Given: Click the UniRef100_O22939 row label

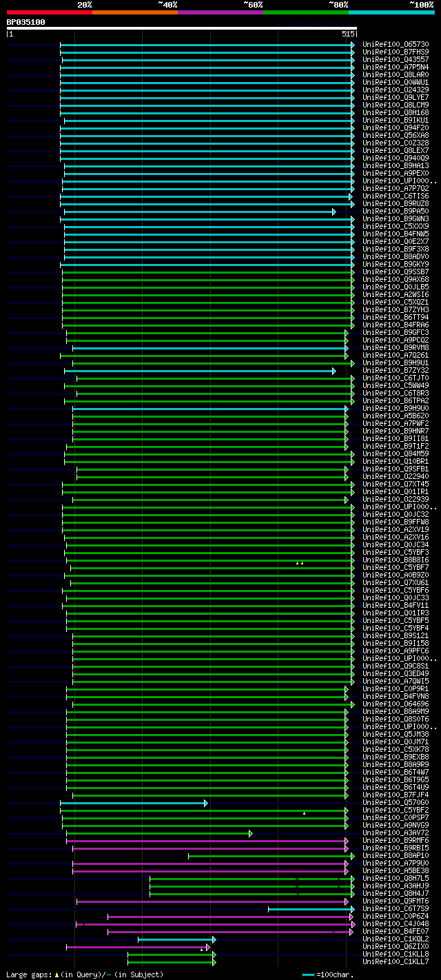Looking at the screenshot, I should tap(396, 500).
